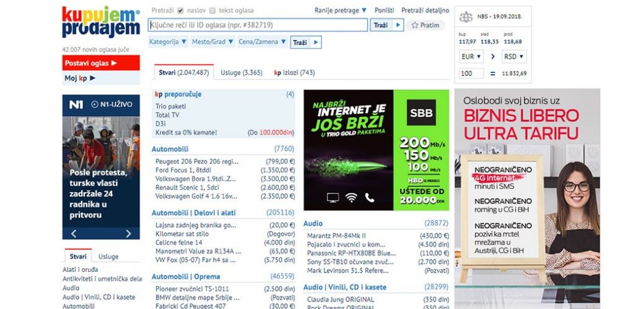644x309 pixels.
Task: Select sidebar Usluge tab
Action: (108, 256)
